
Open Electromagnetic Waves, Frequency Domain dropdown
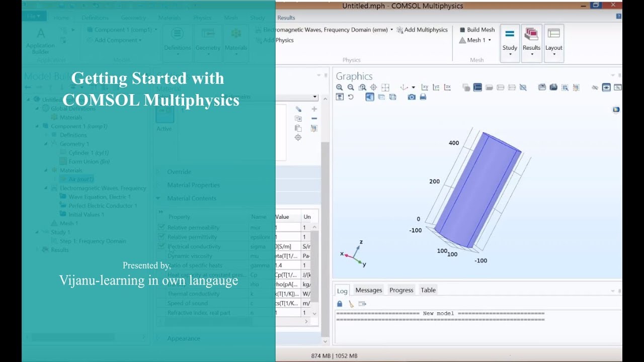[391, 30]
